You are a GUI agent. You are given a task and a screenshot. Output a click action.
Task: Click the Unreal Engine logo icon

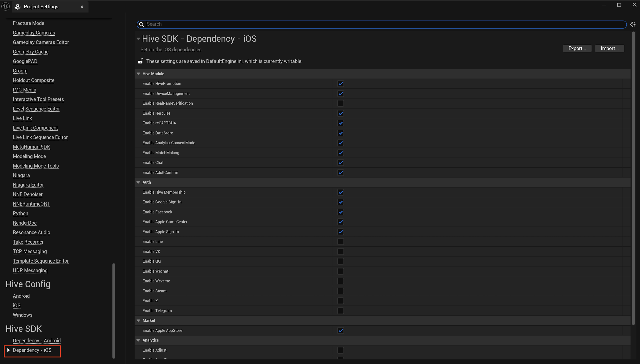point(6,7)
